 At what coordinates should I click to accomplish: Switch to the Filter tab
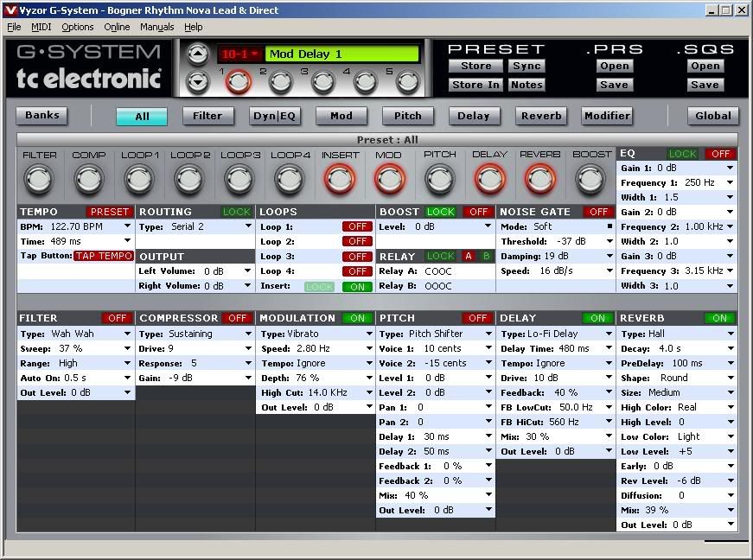coord(207,116)
